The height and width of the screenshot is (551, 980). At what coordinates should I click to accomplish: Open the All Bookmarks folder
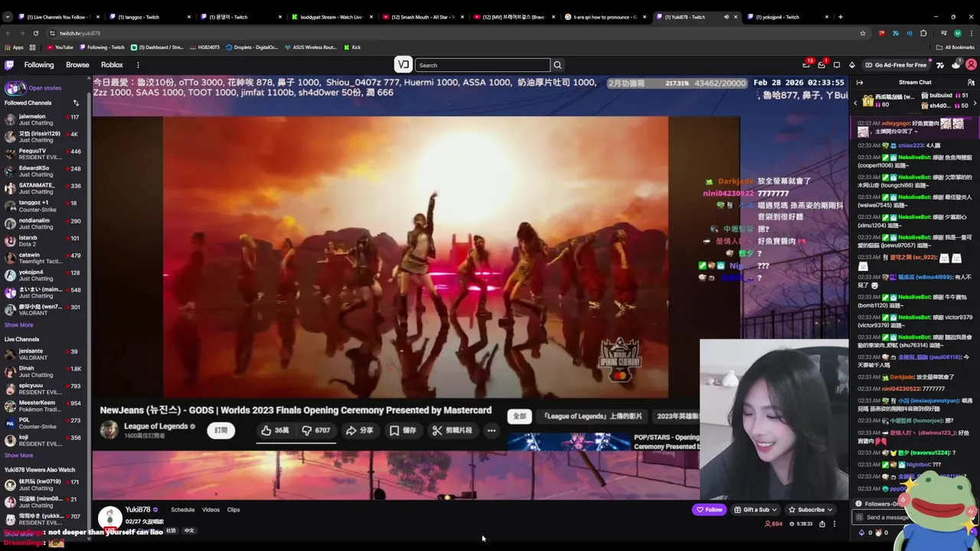click(x=955, y=47)
